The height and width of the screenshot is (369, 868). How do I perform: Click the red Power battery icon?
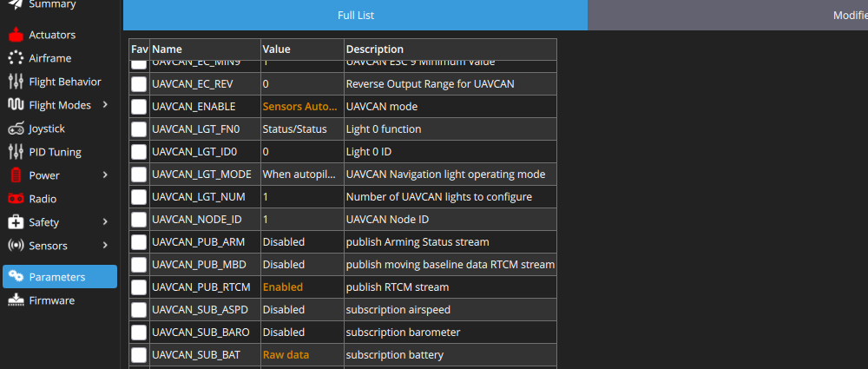[x=16, y=175]
